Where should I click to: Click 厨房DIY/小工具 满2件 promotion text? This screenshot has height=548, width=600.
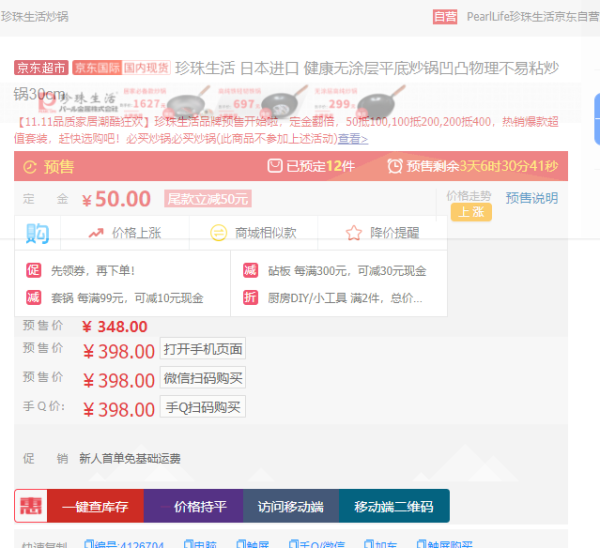(345, 298)
